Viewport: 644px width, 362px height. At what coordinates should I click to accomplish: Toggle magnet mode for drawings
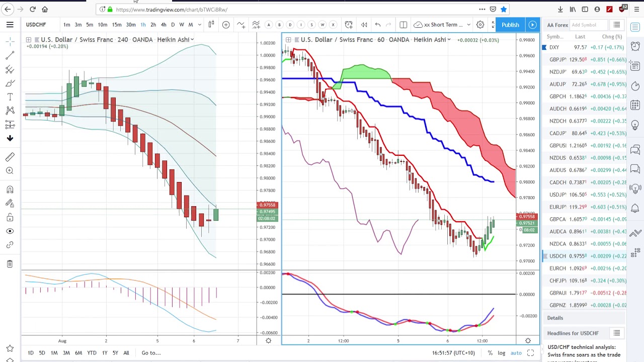(x=10, y=190)
